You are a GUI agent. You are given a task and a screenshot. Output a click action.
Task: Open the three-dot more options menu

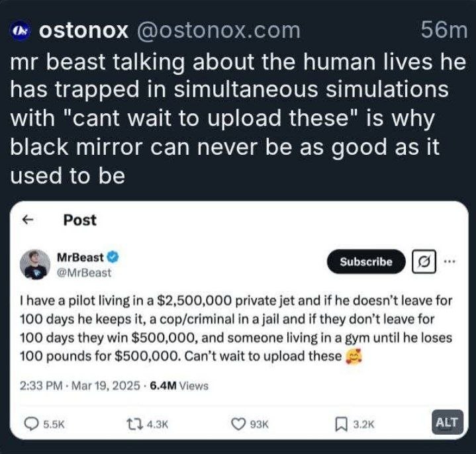(450, 261)
